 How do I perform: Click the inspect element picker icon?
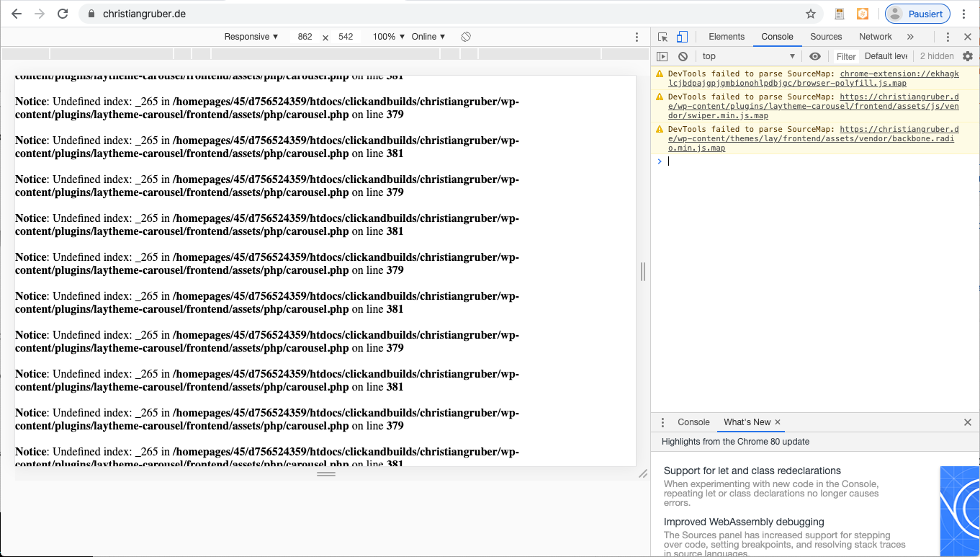pos(662,37)
